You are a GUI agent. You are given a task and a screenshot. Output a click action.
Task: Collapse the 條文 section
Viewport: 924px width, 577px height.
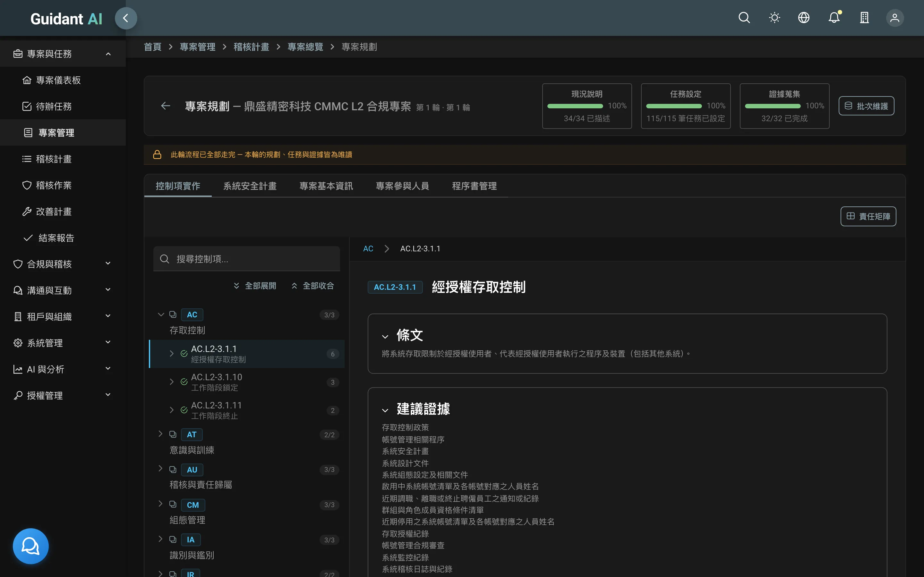[x=385, y=336]
